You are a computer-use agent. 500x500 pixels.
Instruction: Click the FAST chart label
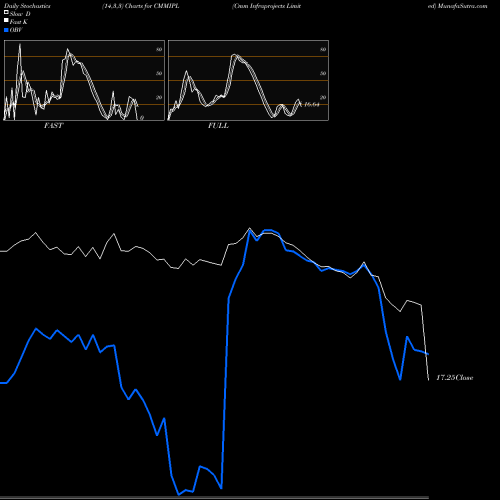(53, 126)
